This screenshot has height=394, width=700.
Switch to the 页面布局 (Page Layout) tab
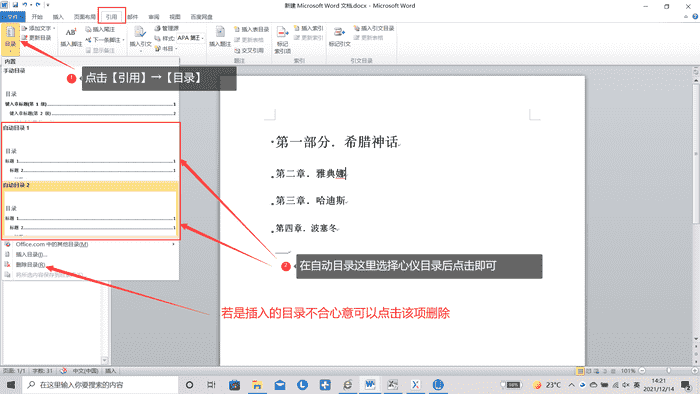click(x=84, y=17)
